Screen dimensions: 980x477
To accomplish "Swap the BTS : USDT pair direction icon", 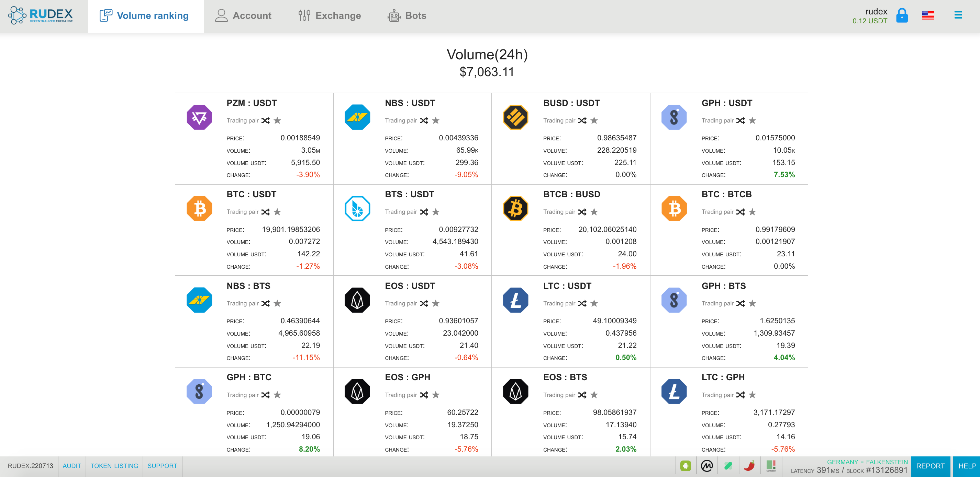I will 424,212.
